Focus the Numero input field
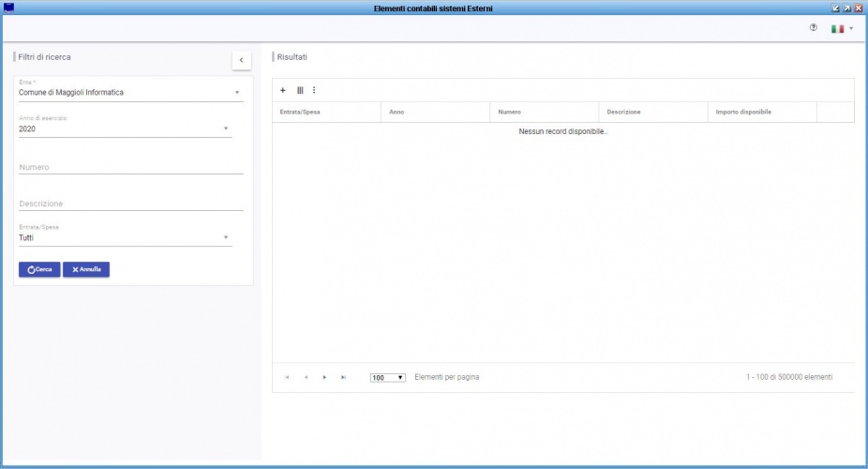The image size is (868, 469). pos(130,167)
